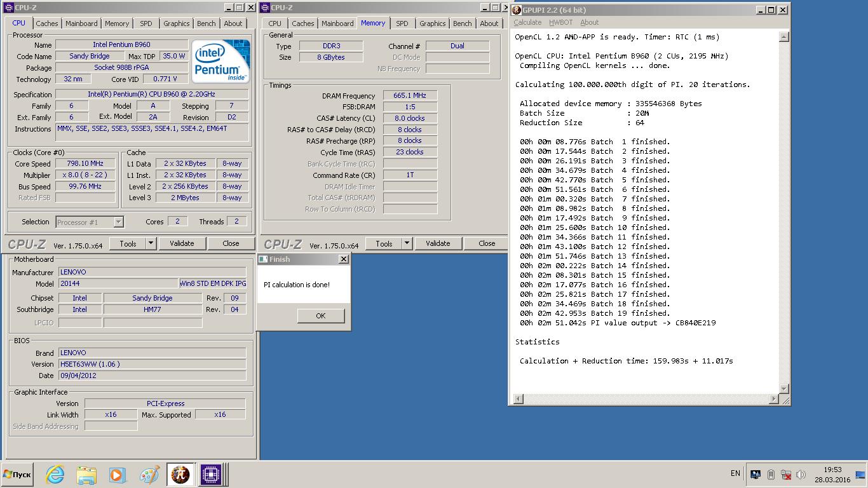Click GPUPI vertical scrollbar down arrow

click(x=783, y=388)
